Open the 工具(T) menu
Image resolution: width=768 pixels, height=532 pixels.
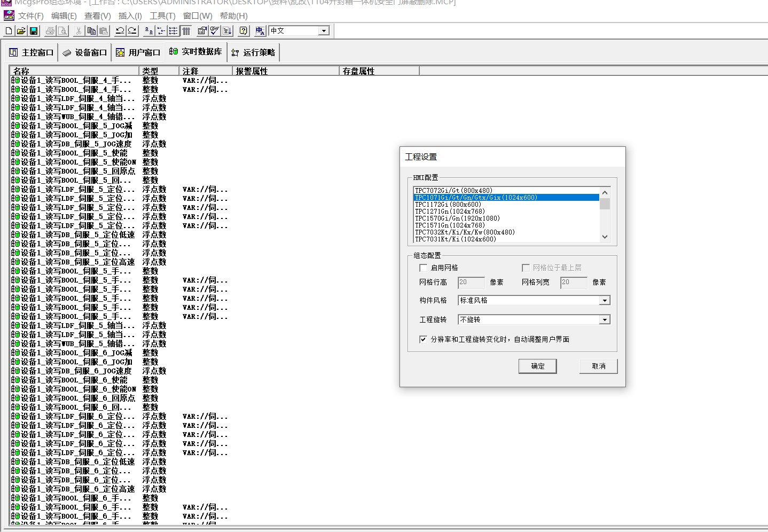162,16
